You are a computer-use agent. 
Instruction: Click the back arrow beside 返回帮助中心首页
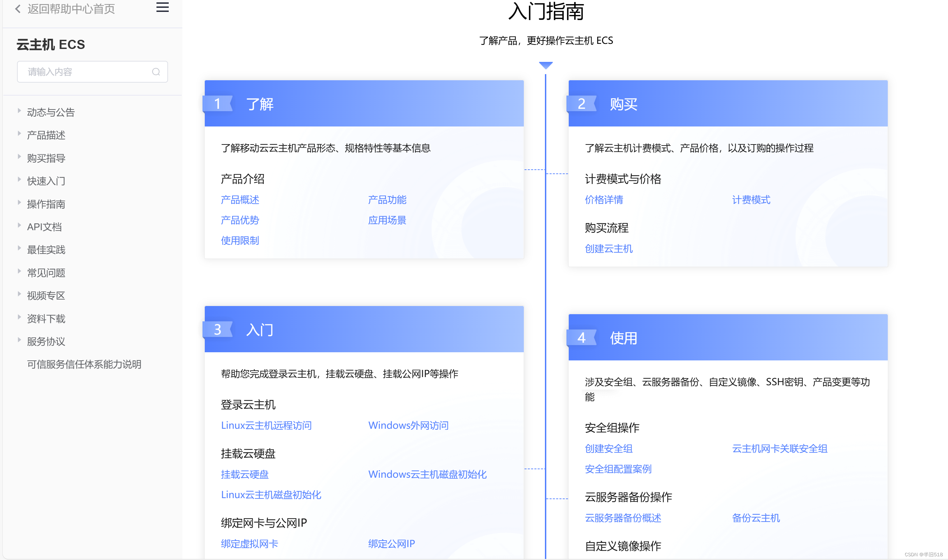click(18, 9)
